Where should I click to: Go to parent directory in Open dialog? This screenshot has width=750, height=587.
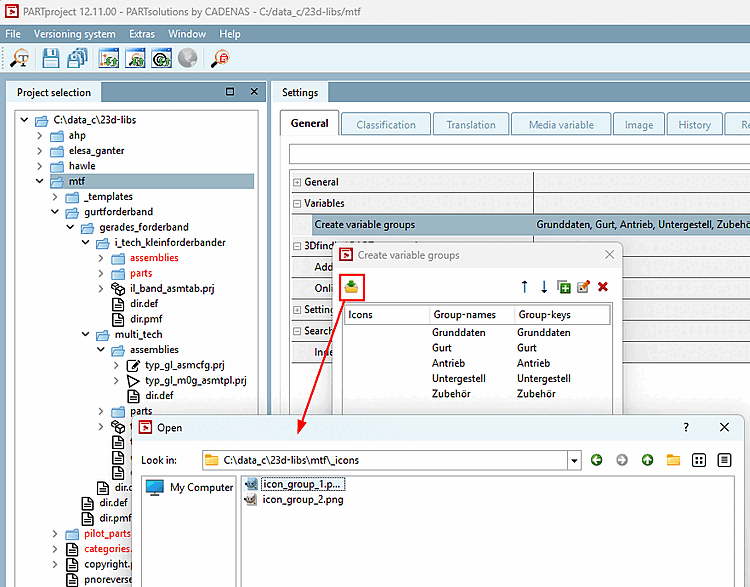[647, 460]
